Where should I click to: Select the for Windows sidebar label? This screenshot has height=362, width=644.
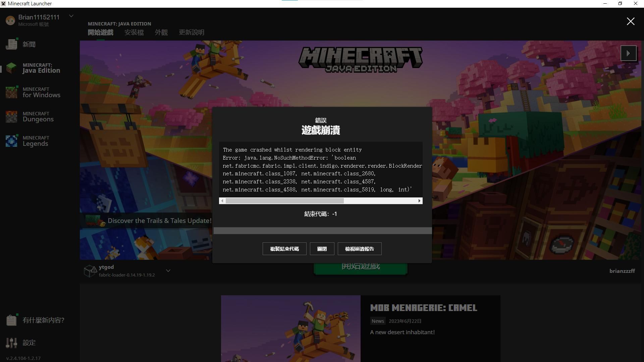tap(42, 95)
